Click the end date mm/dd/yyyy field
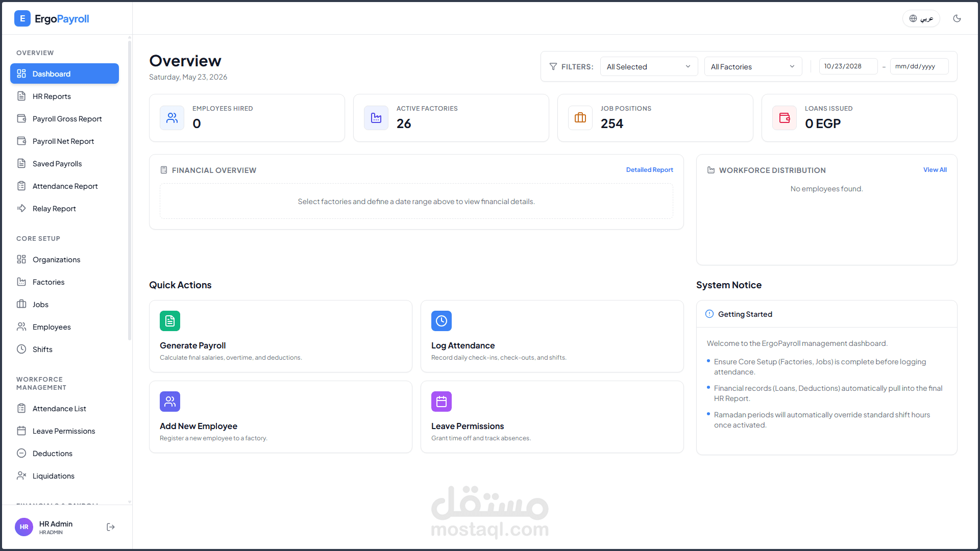980x551 pixels. pyautogui.click(x=919, y=66)
